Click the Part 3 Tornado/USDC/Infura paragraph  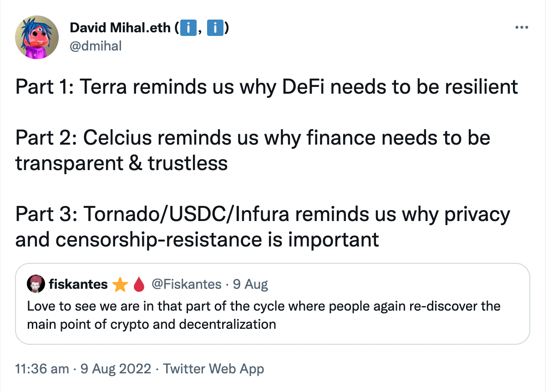(263, 226)
